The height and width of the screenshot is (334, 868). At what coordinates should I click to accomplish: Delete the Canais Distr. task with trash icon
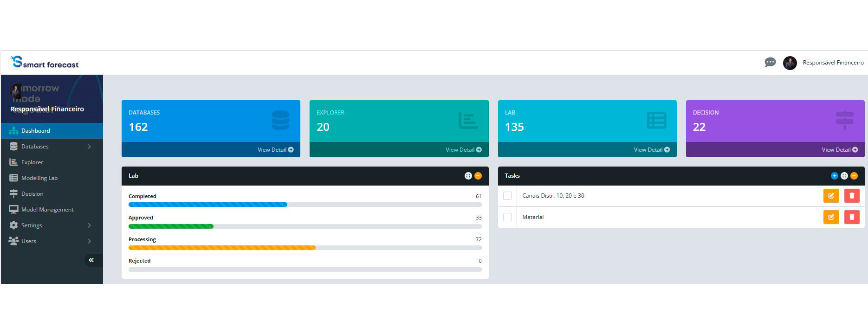852,196
